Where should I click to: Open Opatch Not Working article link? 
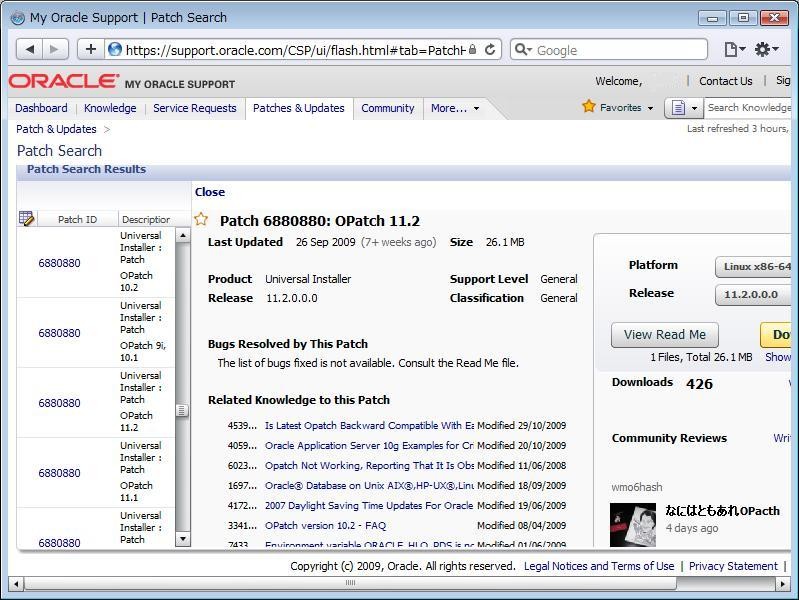click(369, 465)
